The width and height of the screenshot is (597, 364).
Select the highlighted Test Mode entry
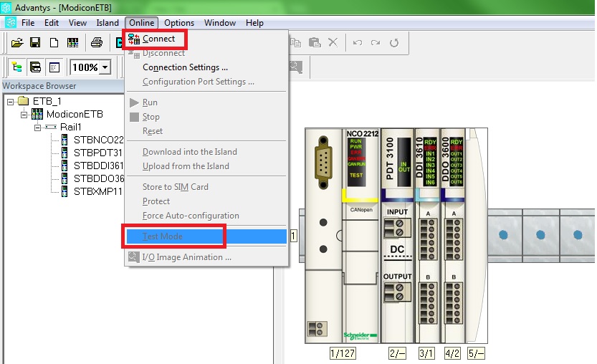[x=206, y=236]
